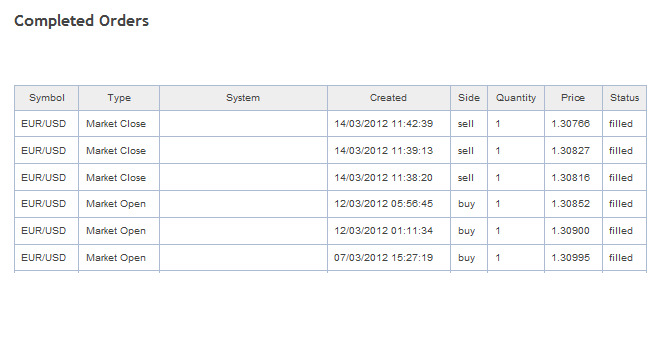Select the price 1.30900 cell
Screen dimensions: 665x362
point(573,231)
